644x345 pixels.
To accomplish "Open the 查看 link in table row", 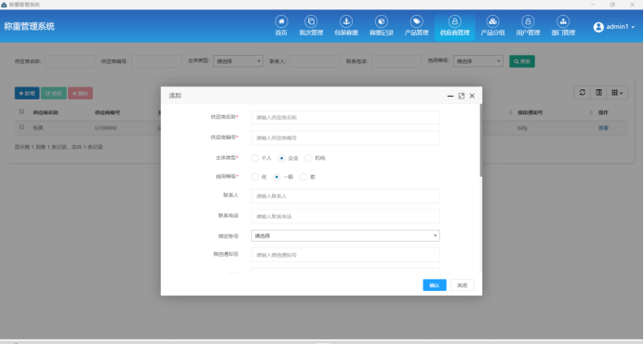I will pos(603,128).
